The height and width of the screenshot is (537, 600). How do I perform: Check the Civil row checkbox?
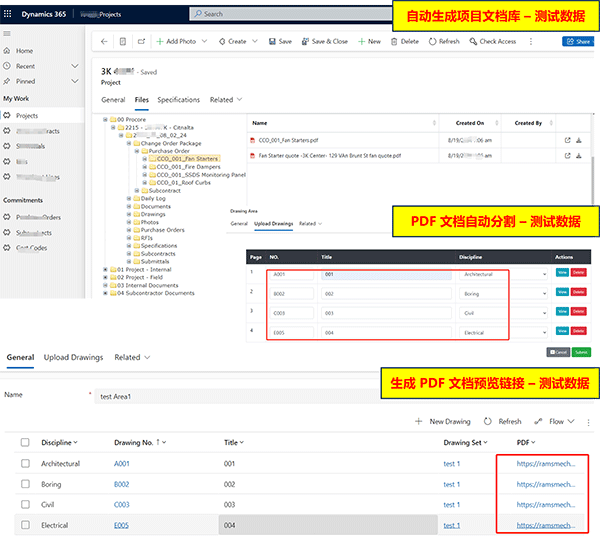coord(25,505)
